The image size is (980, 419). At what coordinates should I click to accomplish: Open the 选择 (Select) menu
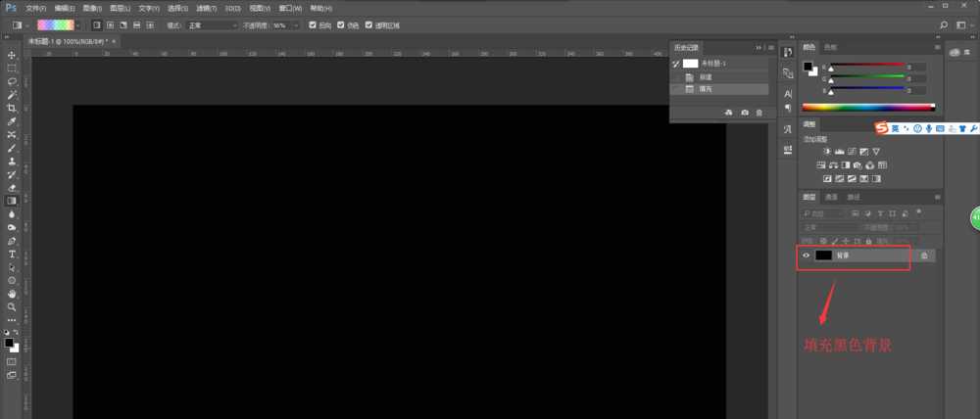click(x=177, y=9)
